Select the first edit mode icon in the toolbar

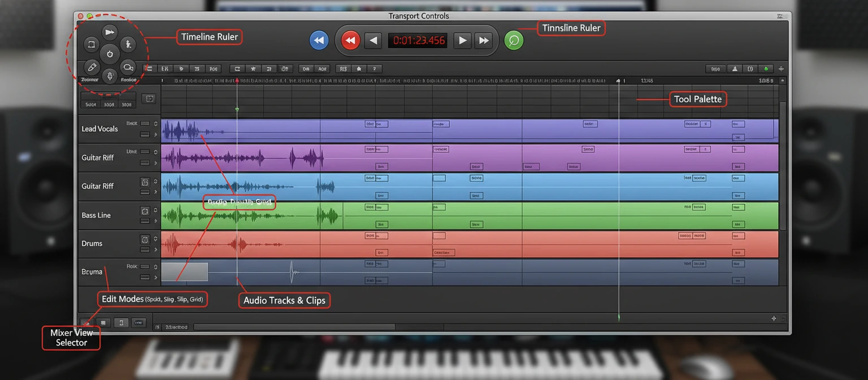pyautogui.click(x=149, y=68)
